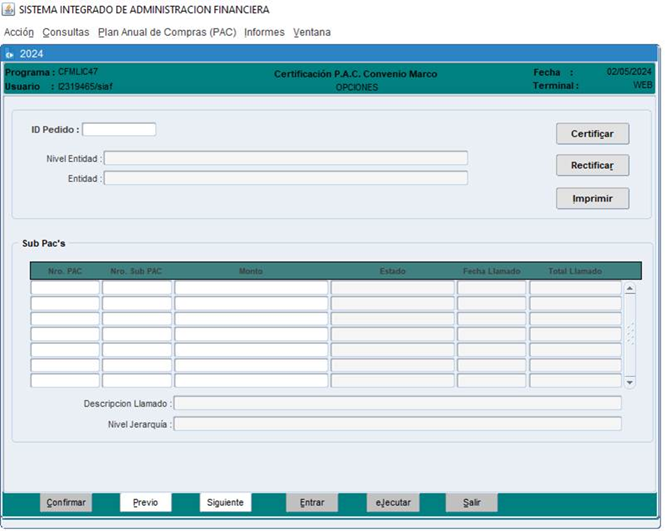The image size is (666, 531).
Task: Open the Acción menu
Action: coord(19,32)
